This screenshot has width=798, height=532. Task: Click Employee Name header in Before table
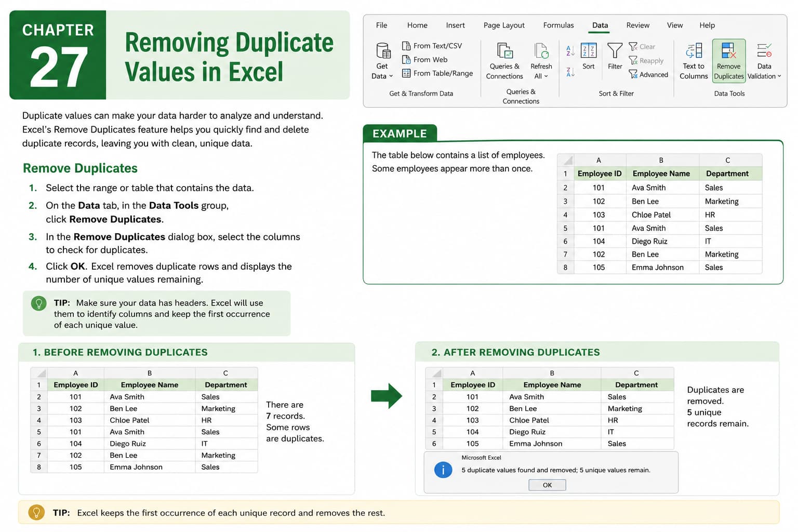point(150,385)
